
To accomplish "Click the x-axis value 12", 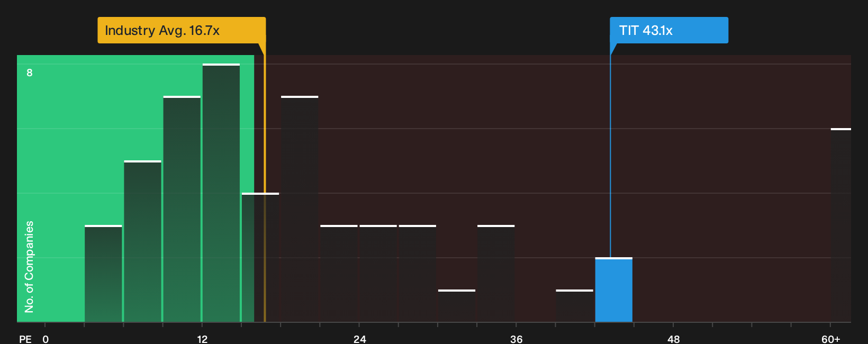I will (202, 339).
